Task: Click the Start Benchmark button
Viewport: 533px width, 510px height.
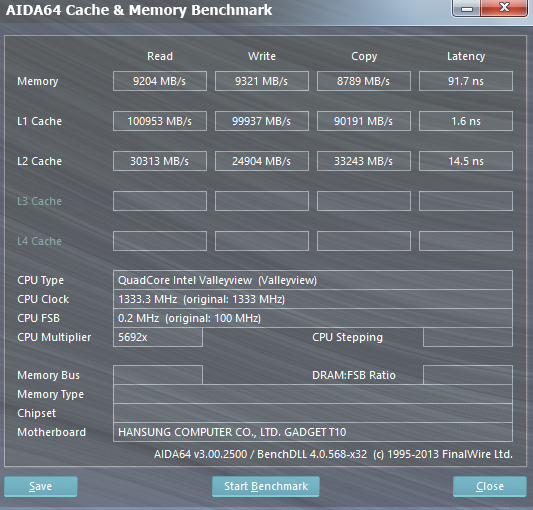Action: (x=265, y=486)
